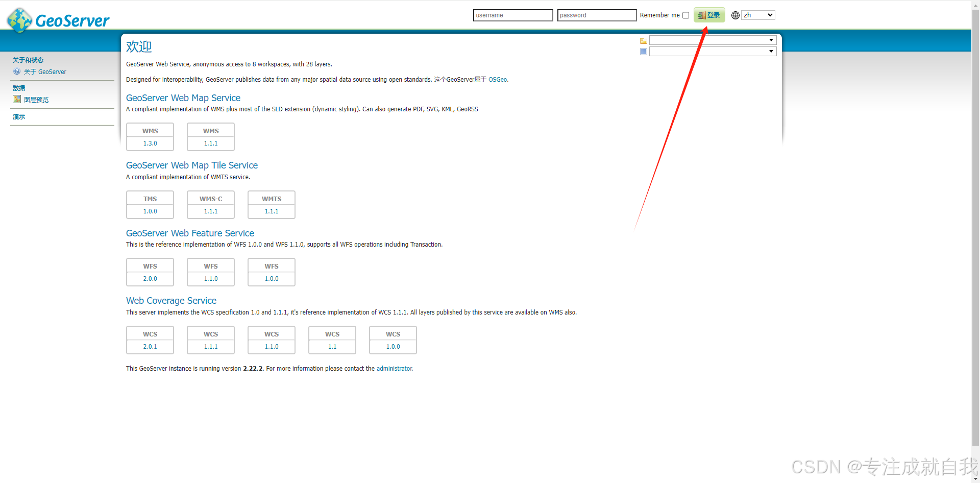Click the GeoServer globe logo
Image resolution: width=980 pixels, height=483 pixels.
[x=20, y=20]
